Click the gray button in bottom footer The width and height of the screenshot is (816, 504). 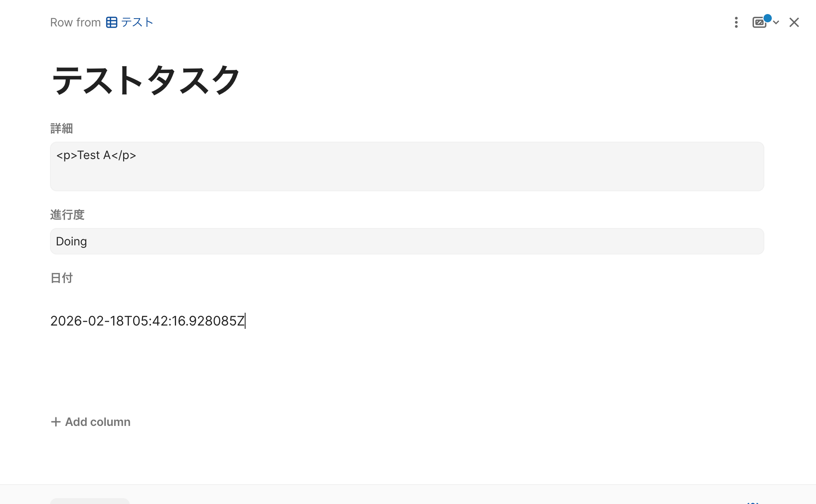pyautogui.click(x=90, y=501)
